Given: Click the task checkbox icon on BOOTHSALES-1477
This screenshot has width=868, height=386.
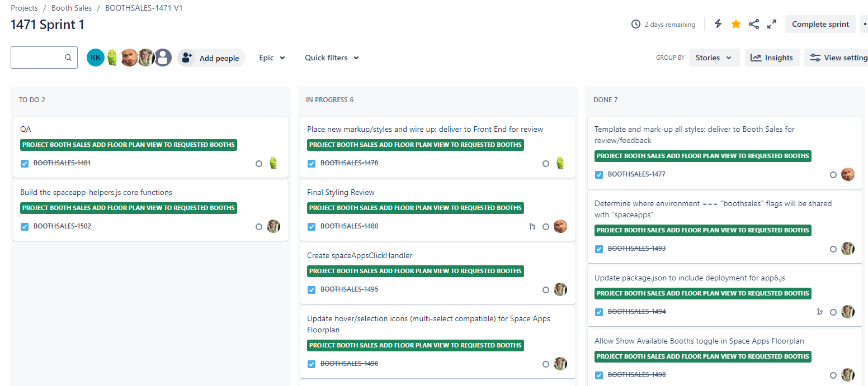Looking at the screenshot, I should tap(599, 175).
